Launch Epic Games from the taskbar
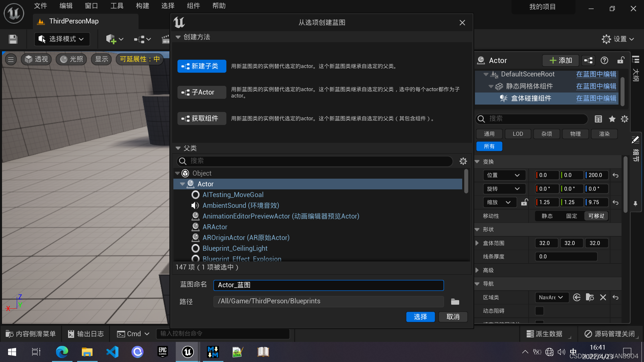Viewport: 644px width, 362px height. click(x=163, y=352)
